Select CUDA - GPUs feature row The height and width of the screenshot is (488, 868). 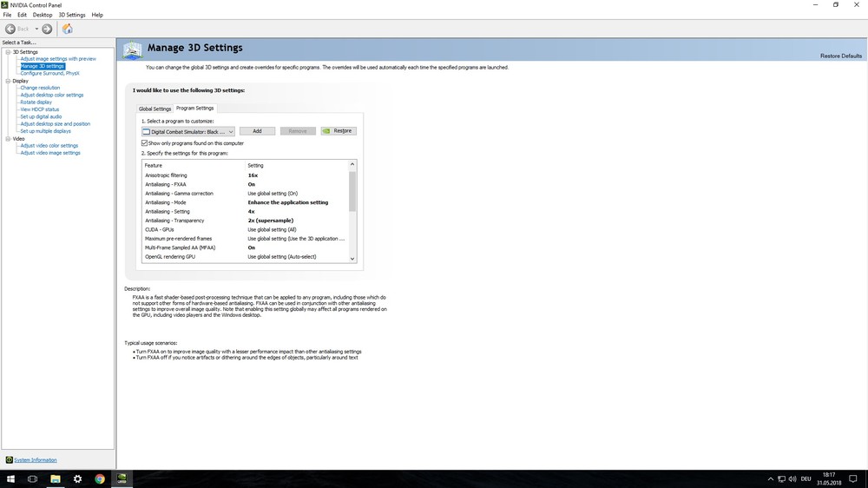[x=246, y=229]
